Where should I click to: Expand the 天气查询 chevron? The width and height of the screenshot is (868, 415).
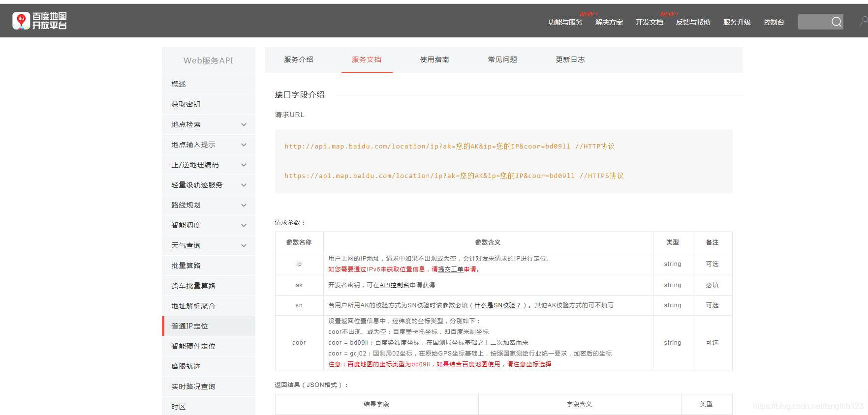(244, 246)
